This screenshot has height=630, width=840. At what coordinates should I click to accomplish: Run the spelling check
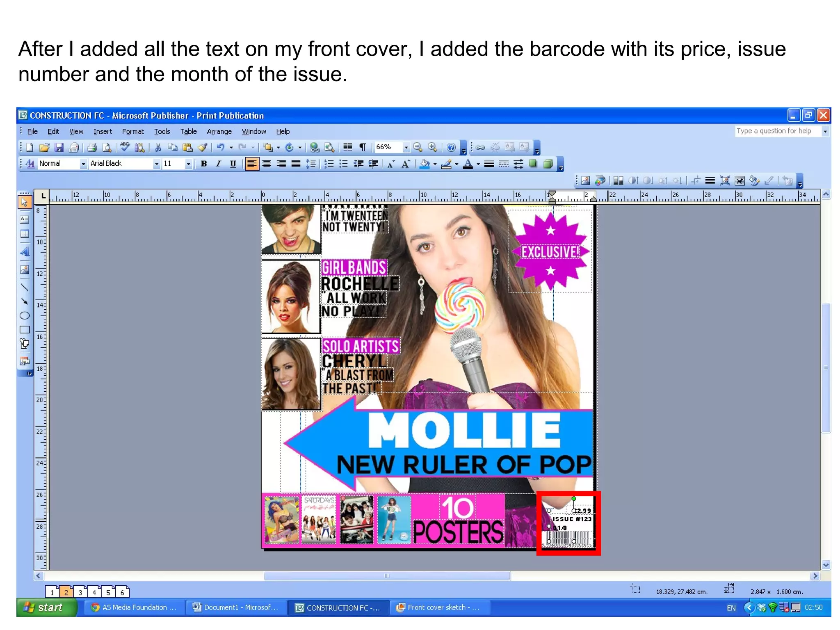click(125, 147)
